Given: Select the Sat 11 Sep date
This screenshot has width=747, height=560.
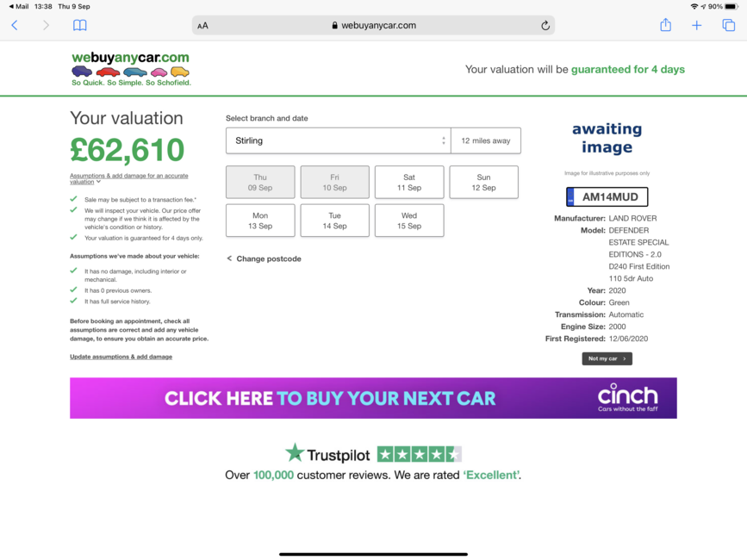Looking at the screenshot, I should tap(409, 182).
